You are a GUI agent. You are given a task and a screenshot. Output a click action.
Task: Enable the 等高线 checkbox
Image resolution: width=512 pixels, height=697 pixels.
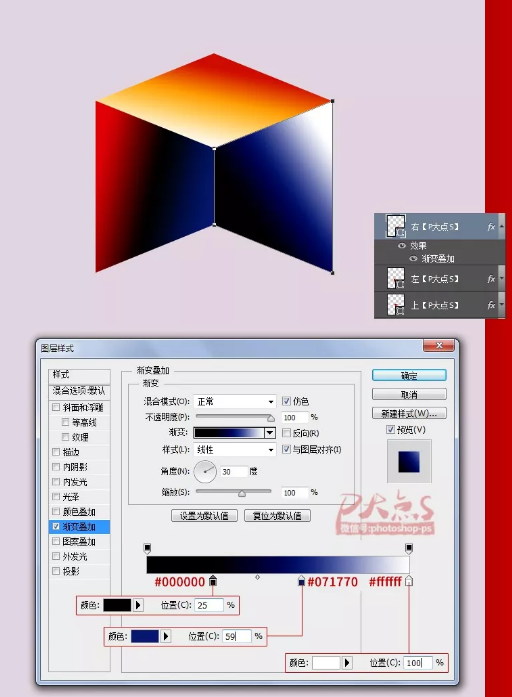(65, 422)
